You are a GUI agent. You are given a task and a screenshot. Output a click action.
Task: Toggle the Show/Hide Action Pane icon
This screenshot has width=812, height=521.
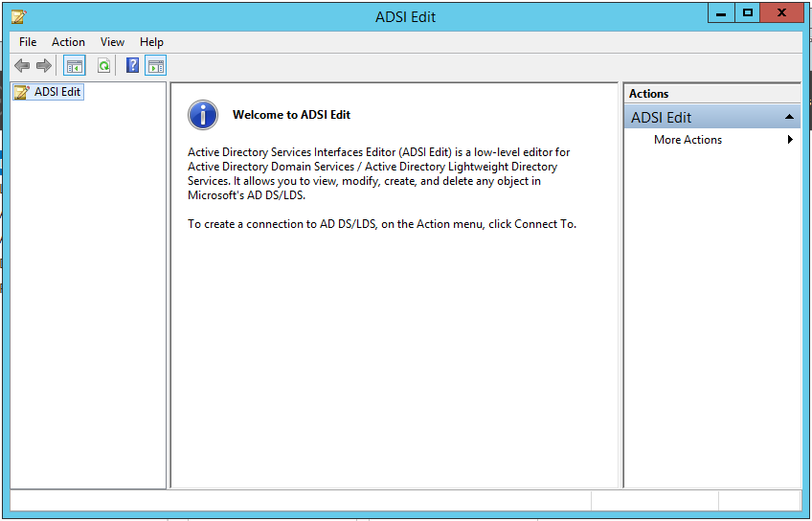click(x=155, y=66)
